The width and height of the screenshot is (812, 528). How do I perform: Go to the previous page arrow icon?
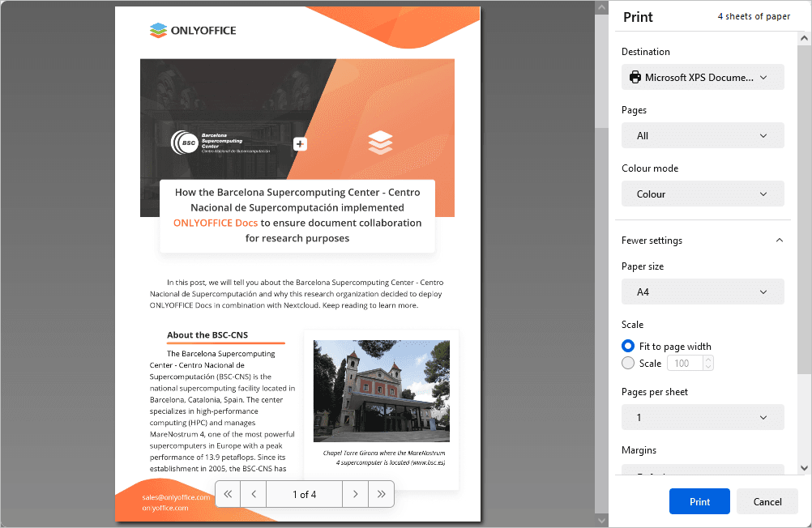tap(253, 493)
